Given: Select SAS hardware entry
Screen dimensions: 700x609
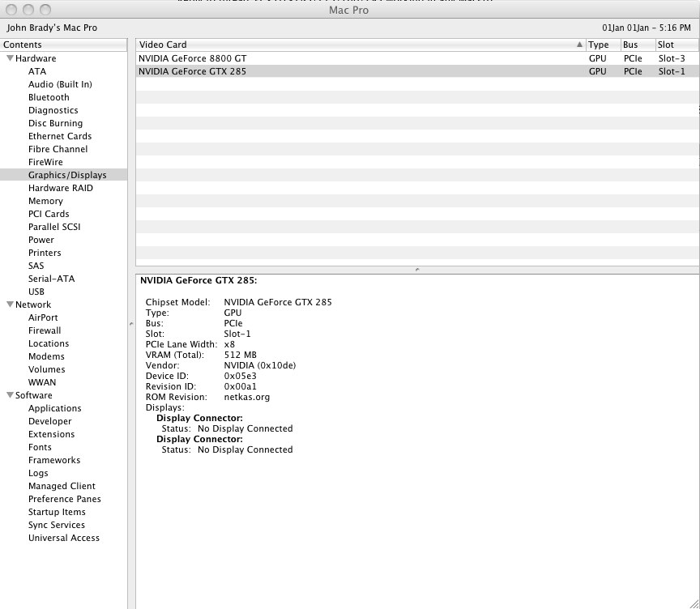Looking at the screenshot, I should point(36,266).
